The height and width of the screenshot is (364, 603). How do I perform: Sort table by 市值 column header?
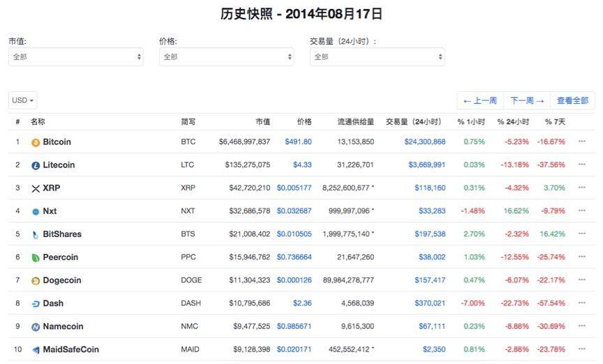[x=263, y=122]
